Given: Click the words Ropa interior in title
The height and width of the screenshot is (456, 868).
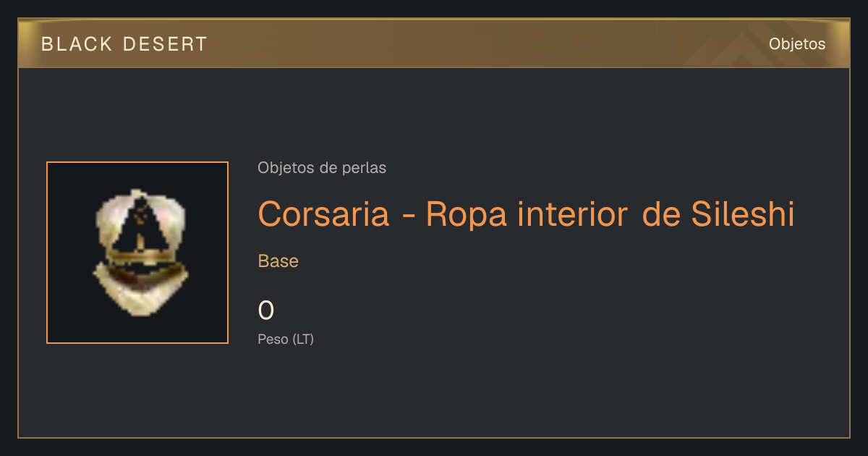Looking at the screenshot, I should click(526, 214).
